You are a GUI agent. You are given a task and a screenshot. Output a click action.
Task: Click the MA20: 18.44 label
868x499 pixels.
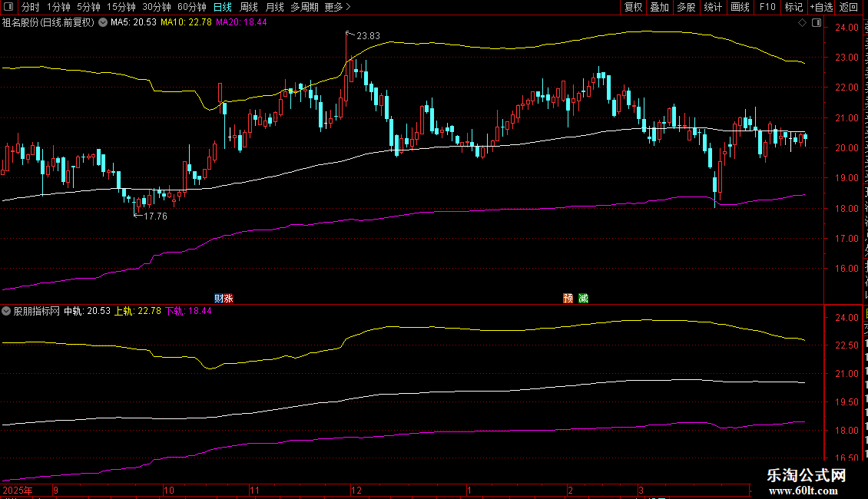tap(241, 23)
